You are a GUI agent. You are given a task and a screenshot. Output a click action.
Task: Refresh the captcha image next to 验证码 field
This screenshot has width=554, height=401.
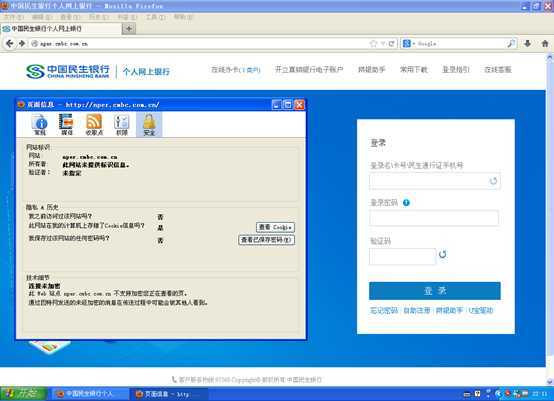[442, 254]
